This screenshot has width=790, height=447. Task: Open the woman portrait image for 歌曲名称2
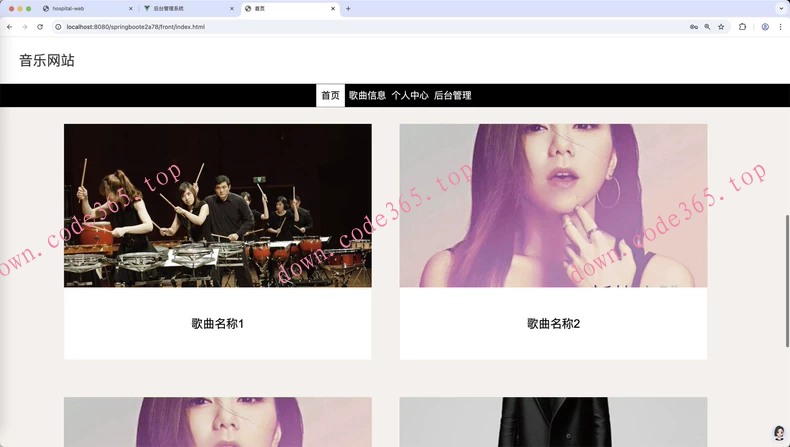click(x=553, y=206)
